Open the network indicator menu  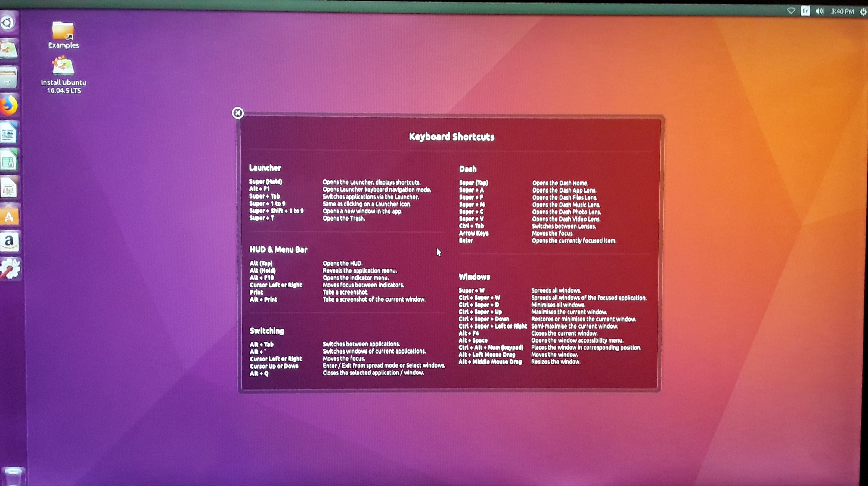pos(791,11)
